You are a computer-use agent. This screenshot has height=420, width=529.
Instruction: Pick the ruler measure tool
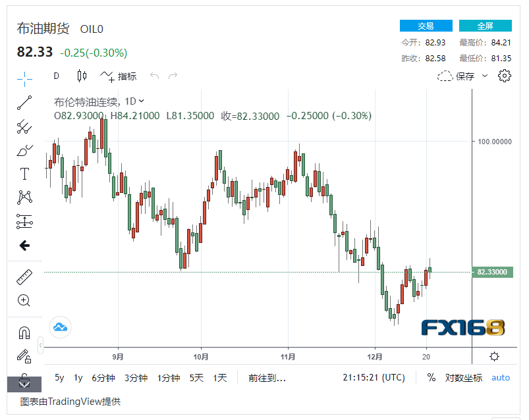coord(24,277)
